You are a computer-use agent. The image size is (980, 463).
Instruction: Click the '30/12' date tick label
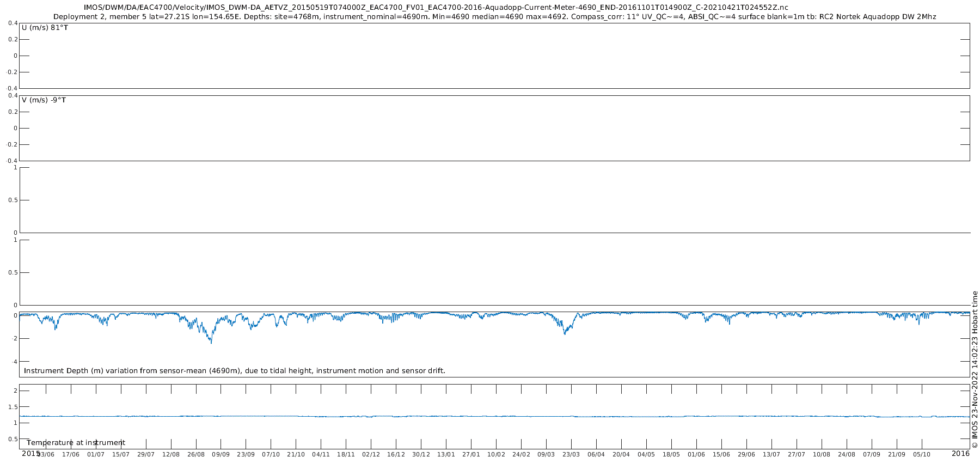(x=421, y=454)
